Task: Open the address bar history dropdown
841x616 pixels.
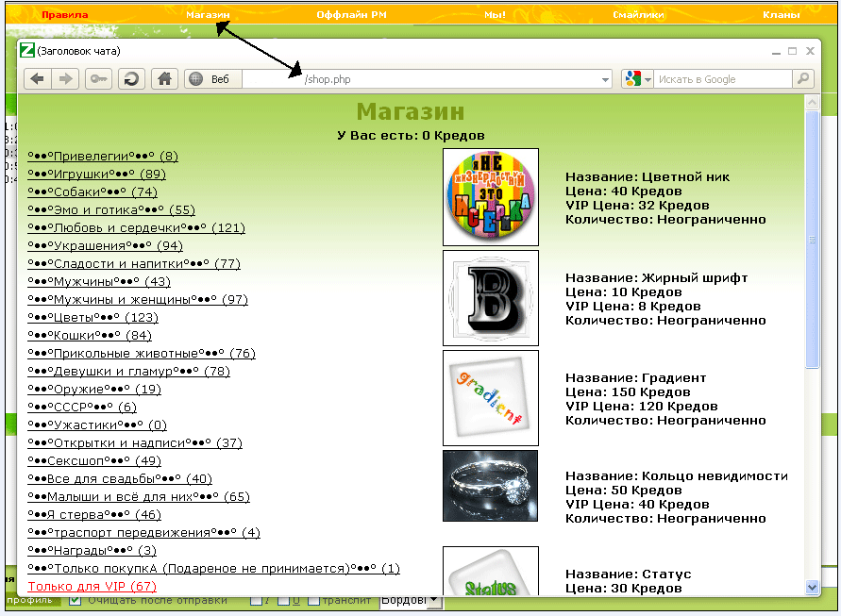Action: coord(606,79)
